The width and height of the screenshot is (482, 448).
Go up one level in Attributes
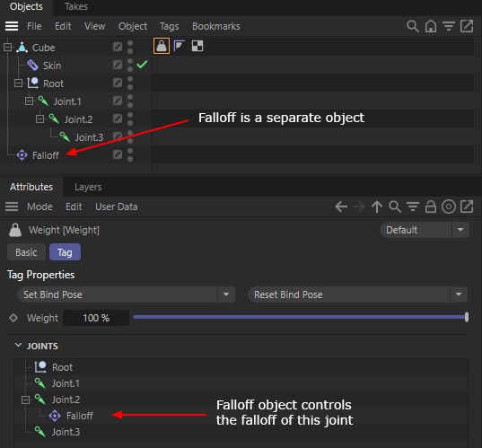[377, 206]
